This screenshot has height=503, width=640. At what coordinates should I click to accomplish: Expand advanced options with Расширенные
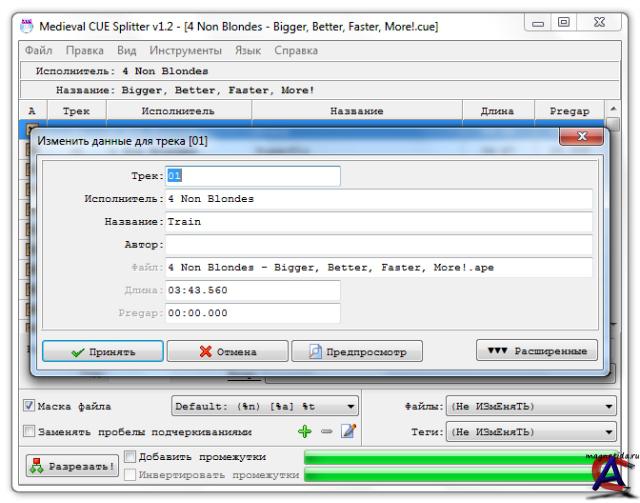click(x=538, y=352)
